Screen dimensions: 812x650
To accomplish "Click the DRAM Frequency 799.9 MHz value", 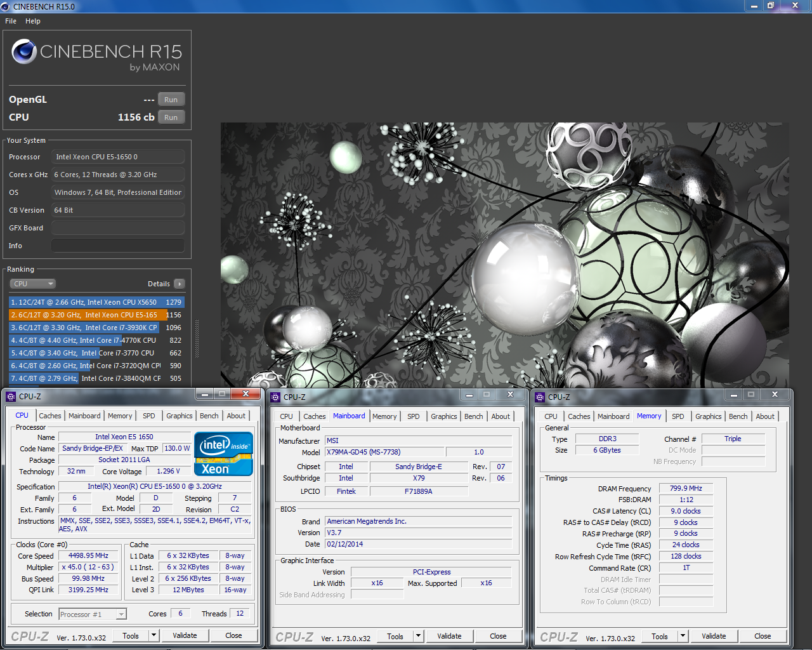I will pos(686,488).
